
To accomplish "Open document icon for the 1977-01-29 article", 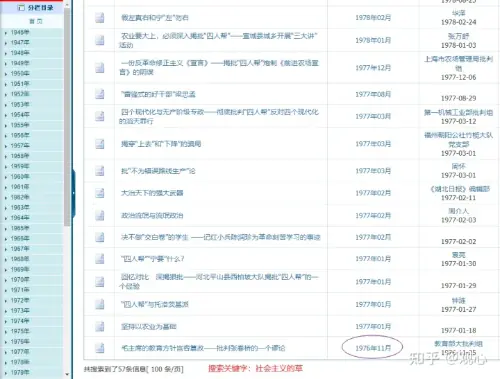I will (100, 282).
